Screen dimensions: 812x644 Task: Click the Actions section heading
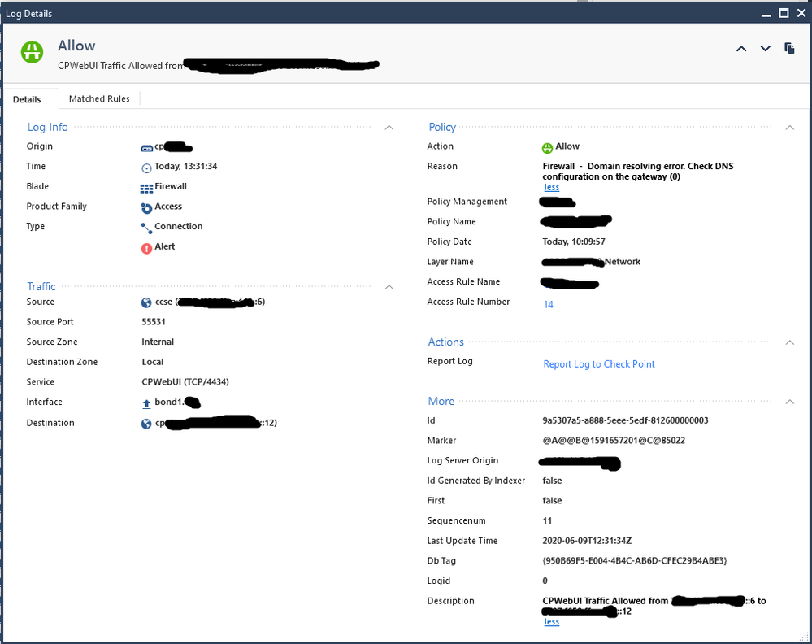pyautogui.click(x=446, y=342)
